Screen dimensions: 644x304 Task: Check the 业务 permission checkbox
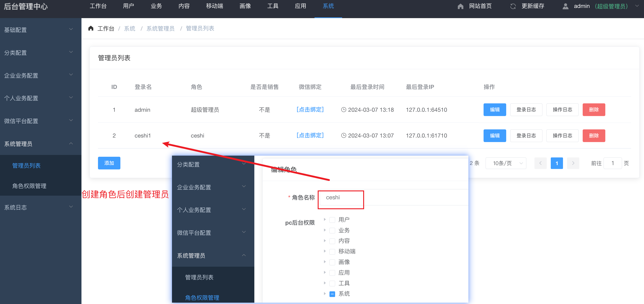(332, 230)
